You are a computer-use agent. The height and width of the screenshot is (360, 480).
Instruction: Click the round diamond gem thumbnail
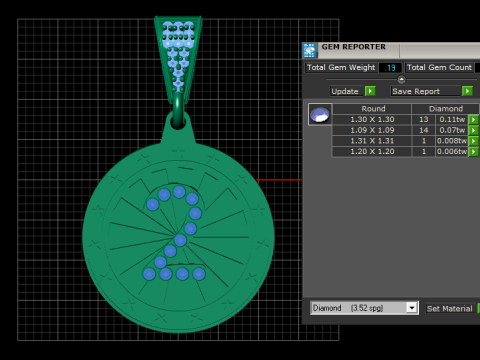pyautogui.click(x=320, y=114)
